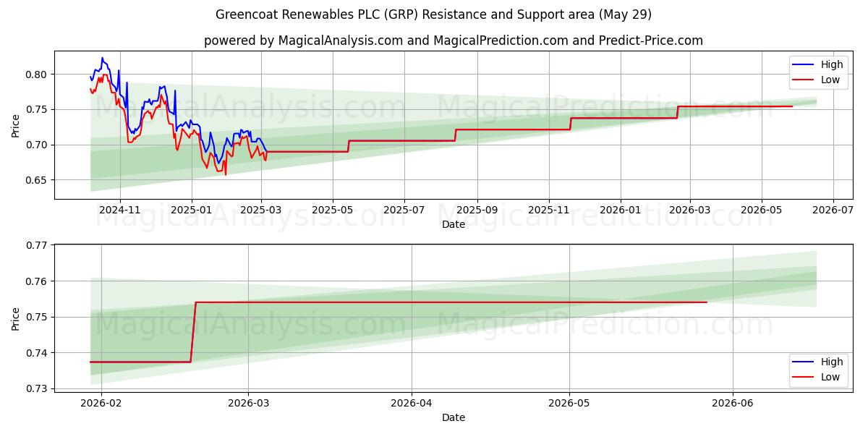Click the 2026-04 tick label on the bottom chart
The width and height of the screenshot is (868, 434).
tap(412, 404)
